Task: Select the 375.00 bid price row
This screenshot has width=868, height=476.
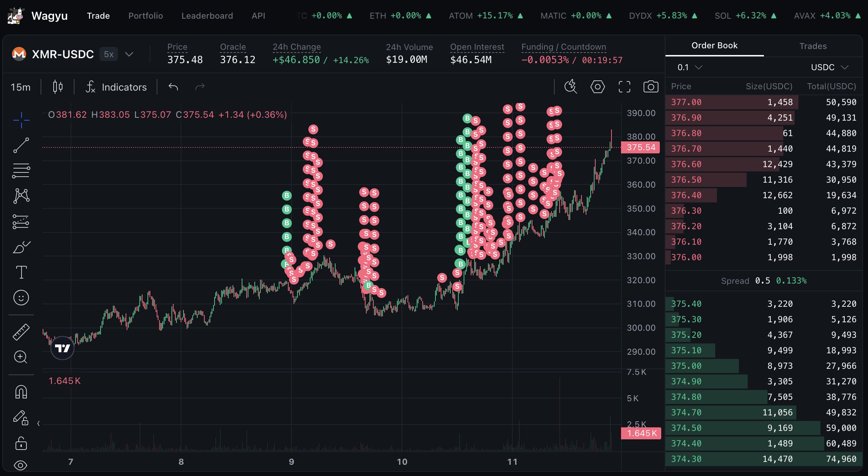Action: (x=764, y=366)
